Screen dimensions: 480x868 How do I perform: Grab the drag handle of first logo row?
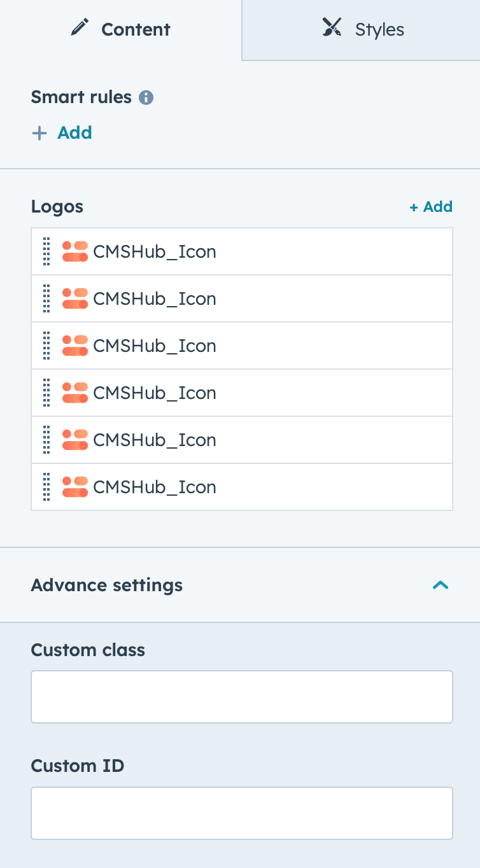coord(46,251)
